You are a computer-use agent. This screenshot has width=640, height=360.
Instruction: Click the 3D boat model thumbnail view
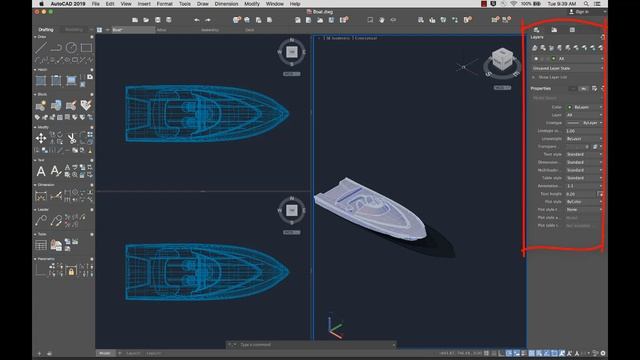371,208
